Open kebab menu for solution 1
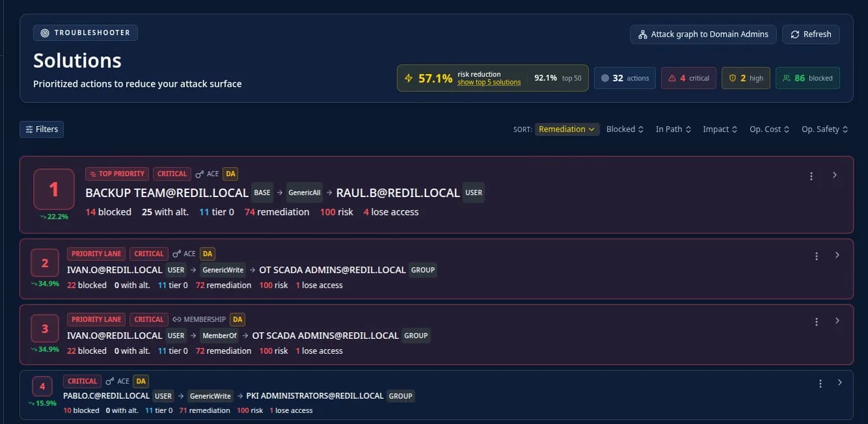Screen dimensions: 868x424 click(x=811, y=176)
